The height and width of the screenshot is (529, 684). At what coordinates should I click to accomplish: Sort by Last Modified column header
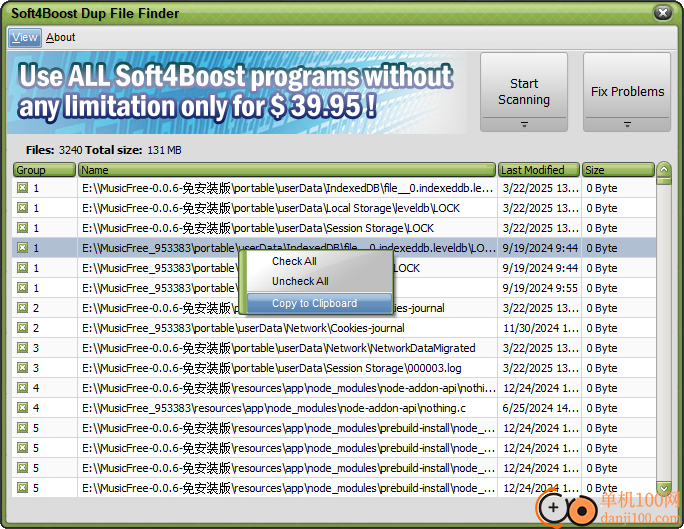point(539,170)
